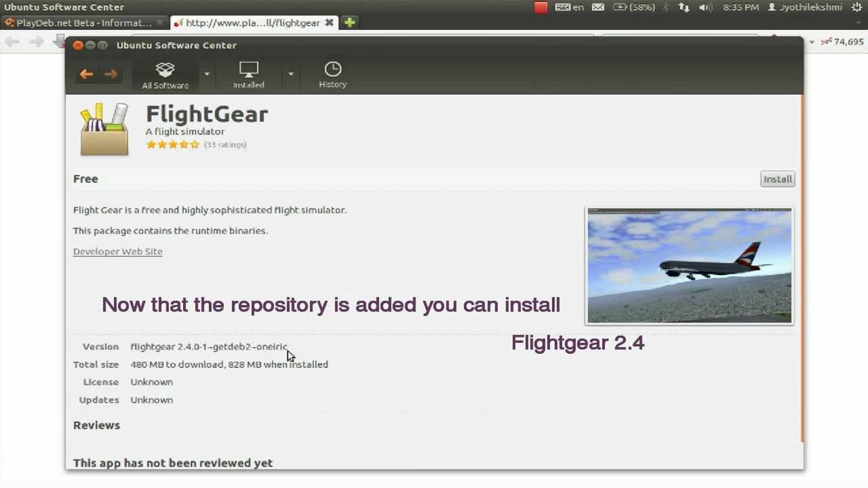Open the All Software section
The height and width of the screenshot is (488, 868).
point(165,75)
